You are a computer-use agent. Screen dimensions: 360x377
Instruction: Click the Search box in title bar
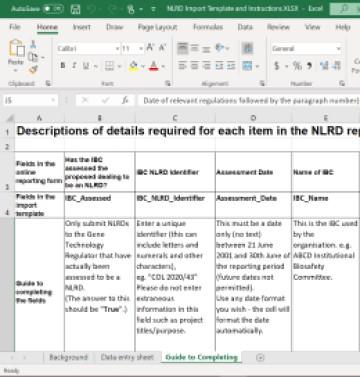345,9
